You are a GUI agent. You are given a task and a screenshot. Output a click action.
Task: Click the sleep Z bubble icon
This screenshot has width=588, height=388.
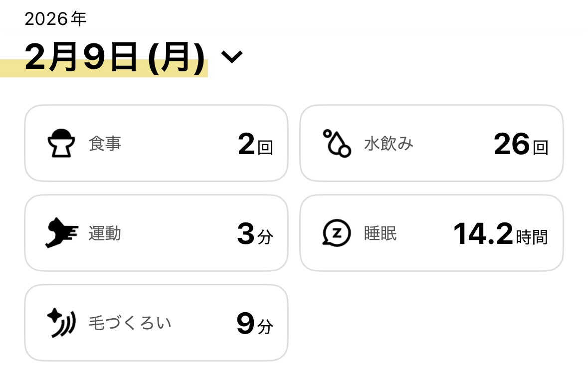[337, 233]
